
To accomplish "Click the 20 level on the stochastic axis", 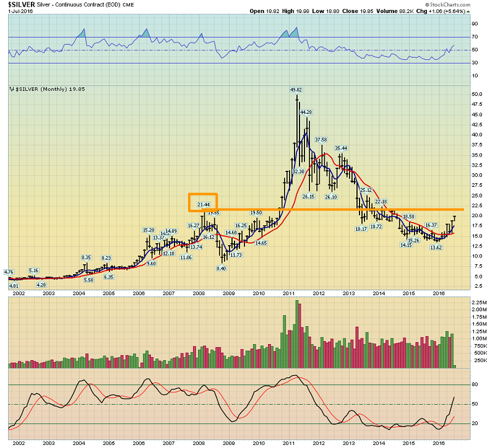I will 475,423.
